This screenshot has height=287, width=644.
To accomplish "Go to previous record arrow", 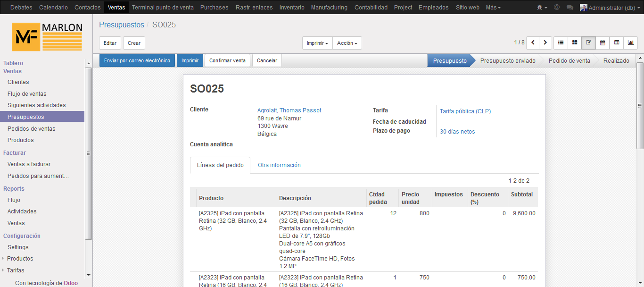I will [533, 42].
